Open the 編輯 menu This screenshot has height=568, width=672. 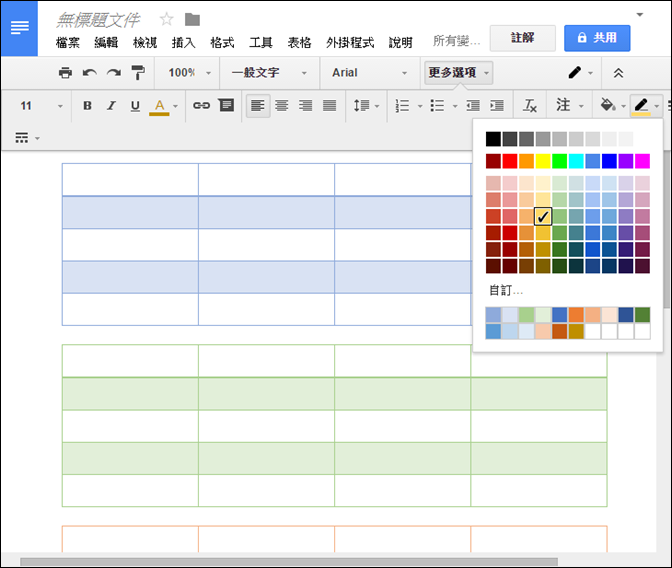click(x=106, y=42)
